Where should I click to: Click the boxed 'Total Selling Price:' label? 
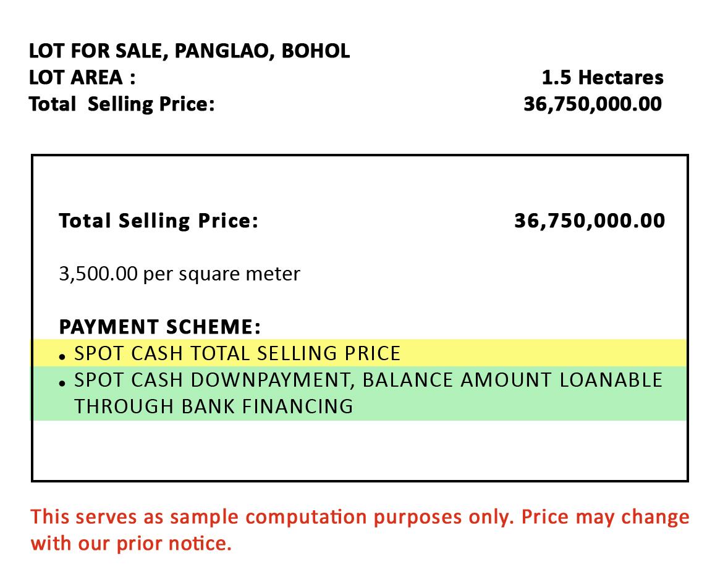coord(158,221)
